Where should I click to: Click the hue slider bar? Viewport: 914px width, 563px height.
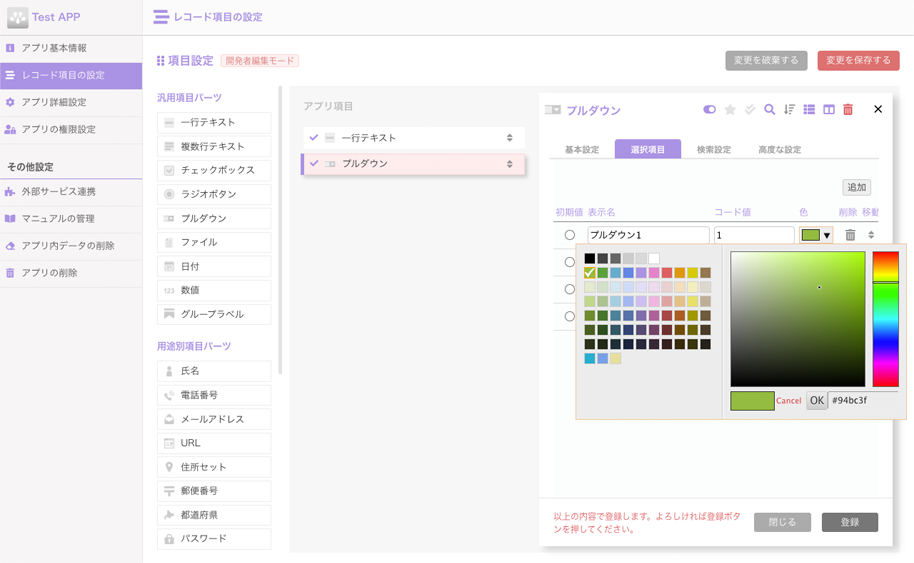pyautogui.click(x=885, y=319)
